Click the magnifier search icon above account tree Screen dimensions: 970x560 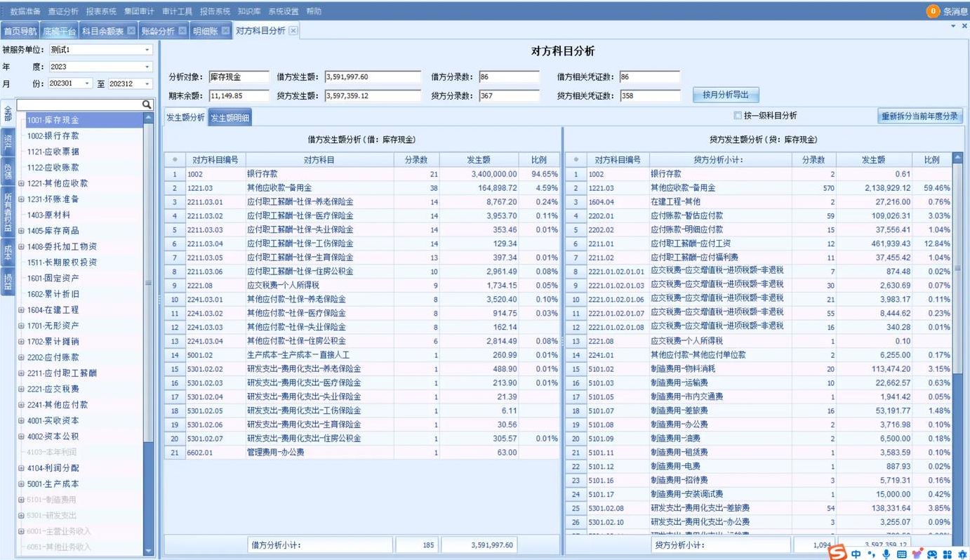point(147,104)
